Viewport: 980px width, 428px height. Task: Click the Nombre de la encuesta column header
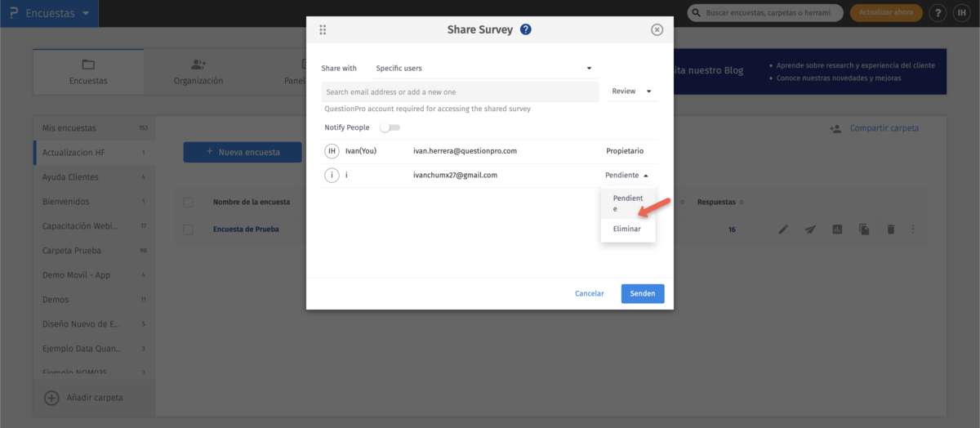coord(252,202)
